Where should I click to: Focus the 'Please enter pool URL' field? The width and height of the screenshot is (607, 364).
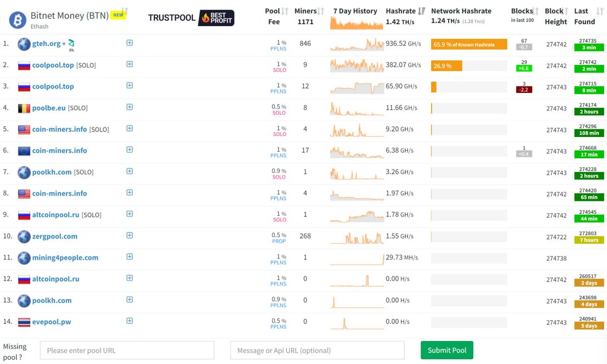pyautogui.click(x=127, y=350)
